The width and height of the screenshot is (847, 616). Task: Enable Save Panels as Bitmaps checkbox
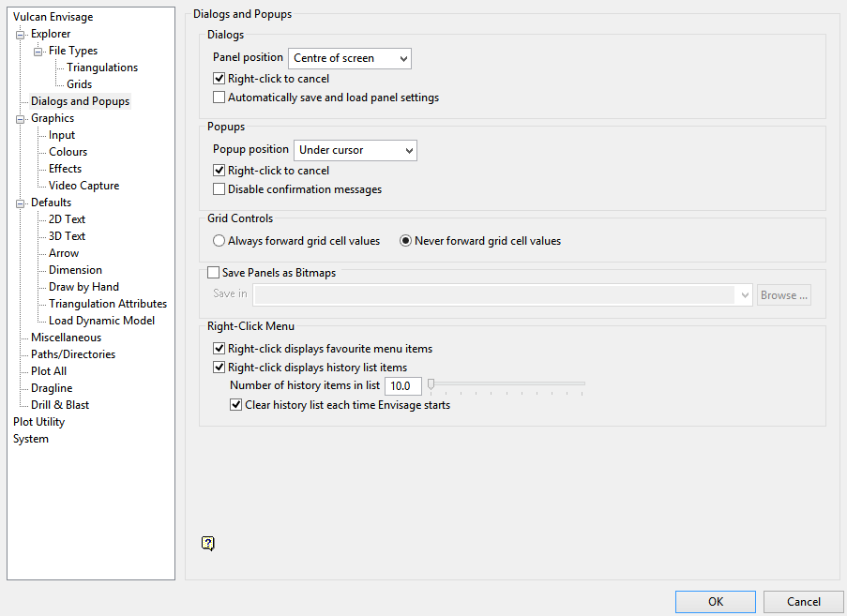click(x=213, y=272)
